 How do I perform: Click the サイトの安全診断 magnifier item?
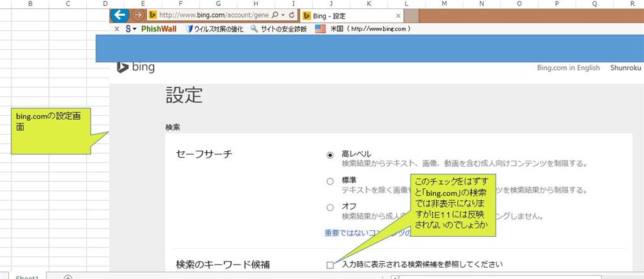tap(279, 29)
